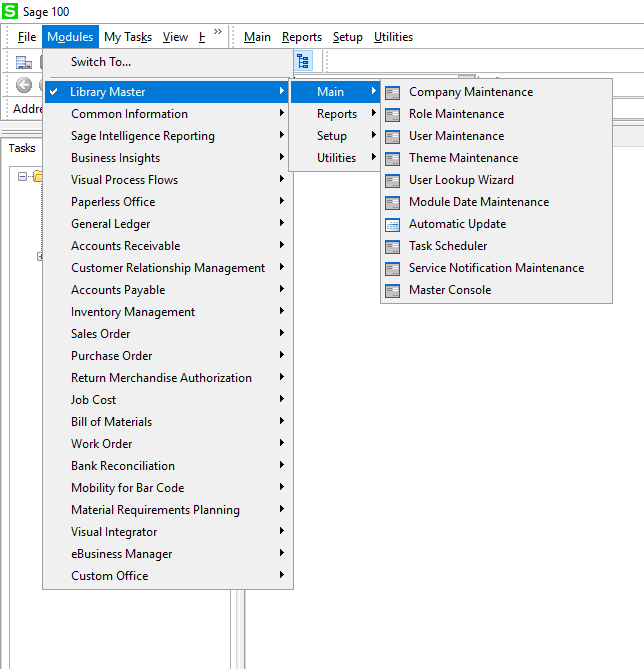This screenshot has height=669, width=644.
Task: Click the Module Date Maintenance icon
Action: click(x=392, y=203)
